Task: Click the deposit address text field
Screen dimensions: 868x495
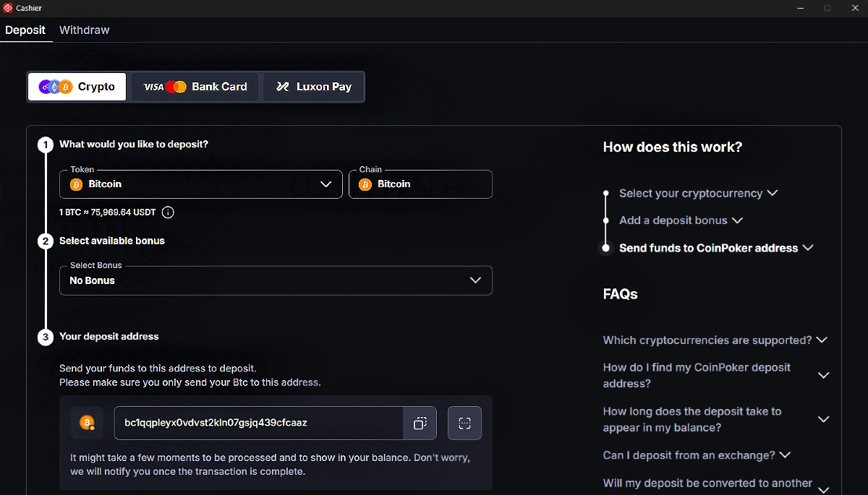Action: 258,423
